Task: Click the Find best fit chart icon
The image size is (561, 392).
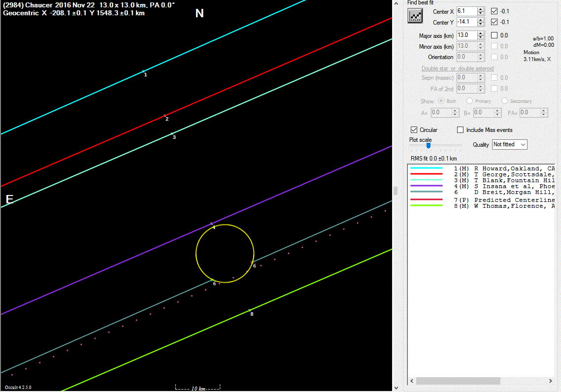Action: pos(415,16)
